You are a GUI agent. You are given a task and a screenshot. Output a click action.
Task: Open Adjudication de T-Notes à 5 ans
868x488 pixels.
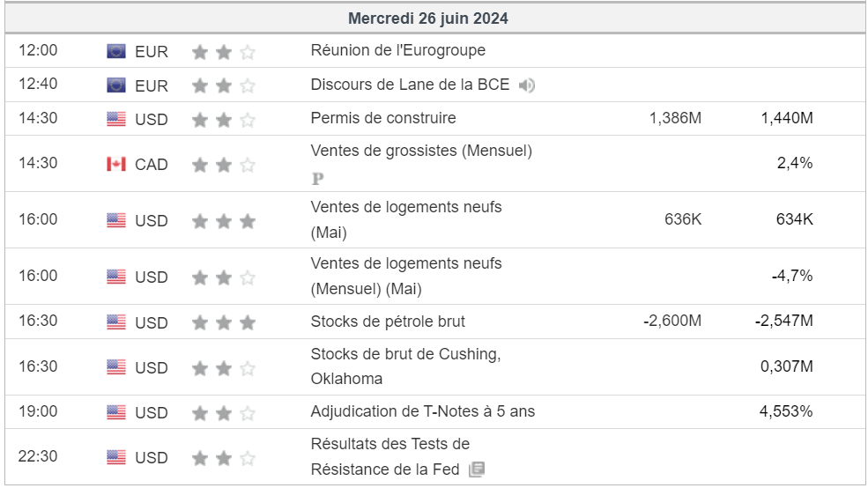pos(423,411)
